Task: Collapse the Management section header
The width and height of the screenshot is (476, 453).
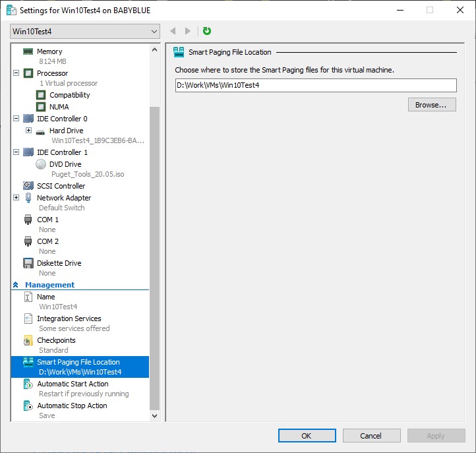Action: point(16,285)
